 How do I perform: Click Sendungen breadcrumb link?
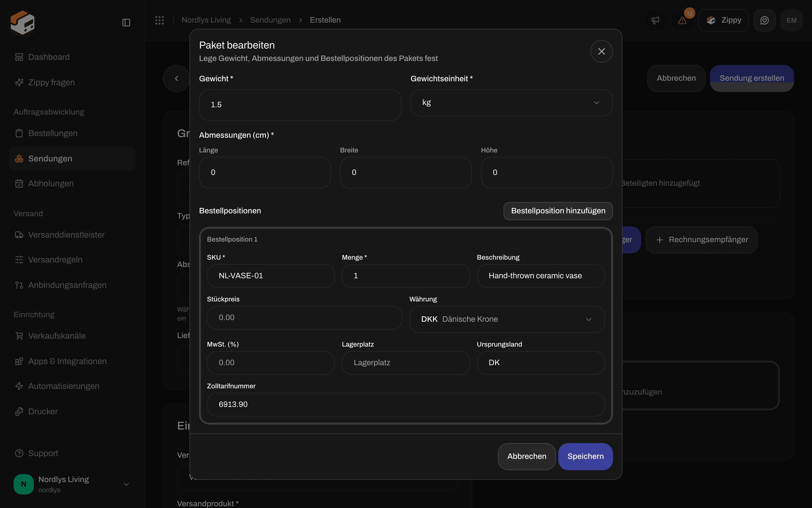click(270, 20)
